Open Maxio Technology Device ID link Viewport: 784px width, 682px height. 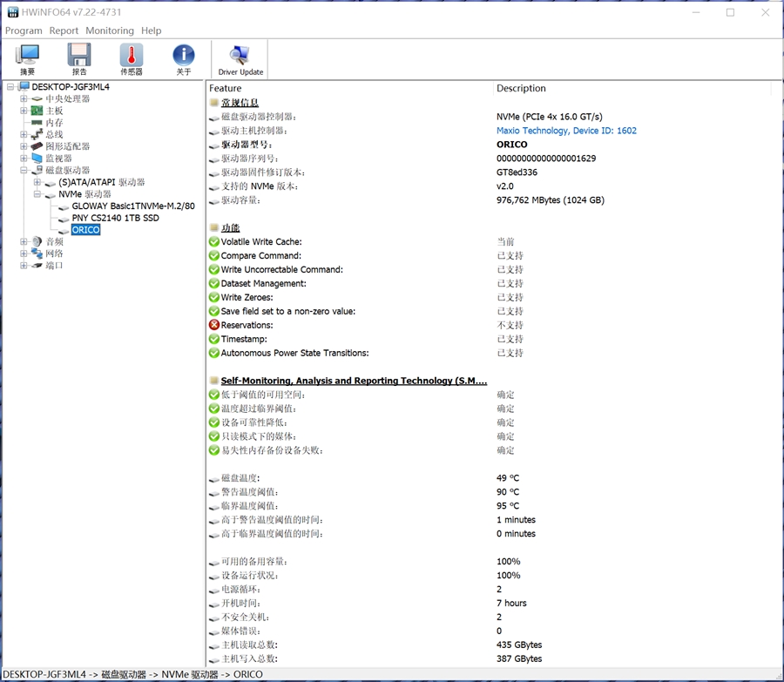[x=566, y=131]
